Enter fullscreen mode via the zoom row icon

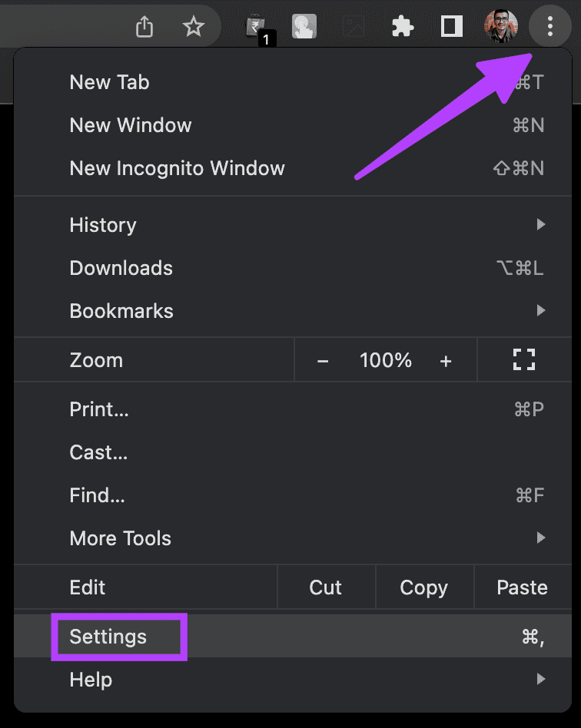524,360
